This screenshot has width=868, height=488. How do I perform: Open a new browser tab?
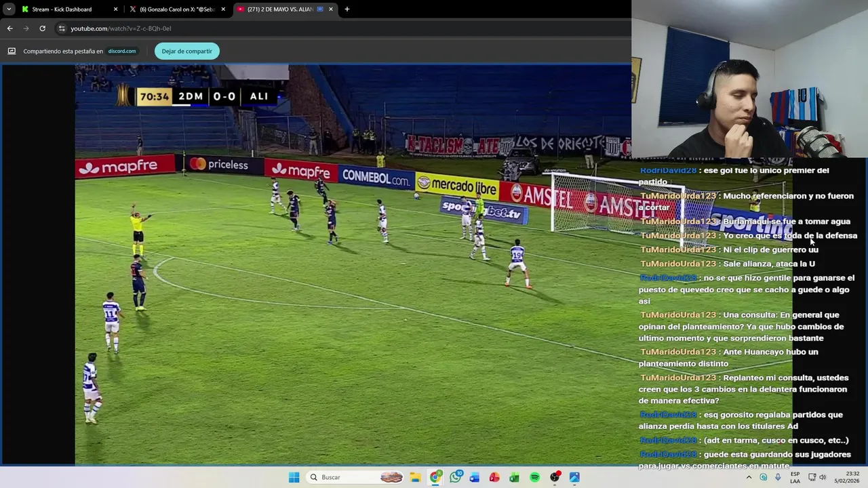tap(347, 9)
